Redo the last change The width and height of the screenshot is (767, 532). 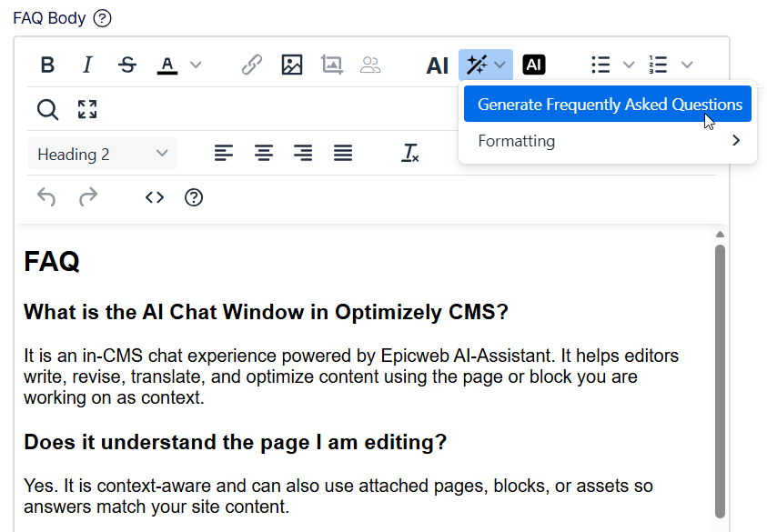(88, 197)
